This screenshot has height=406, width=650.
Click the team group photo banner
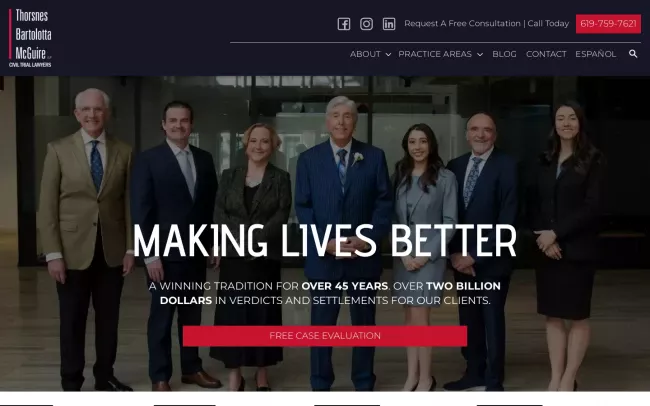325,233
